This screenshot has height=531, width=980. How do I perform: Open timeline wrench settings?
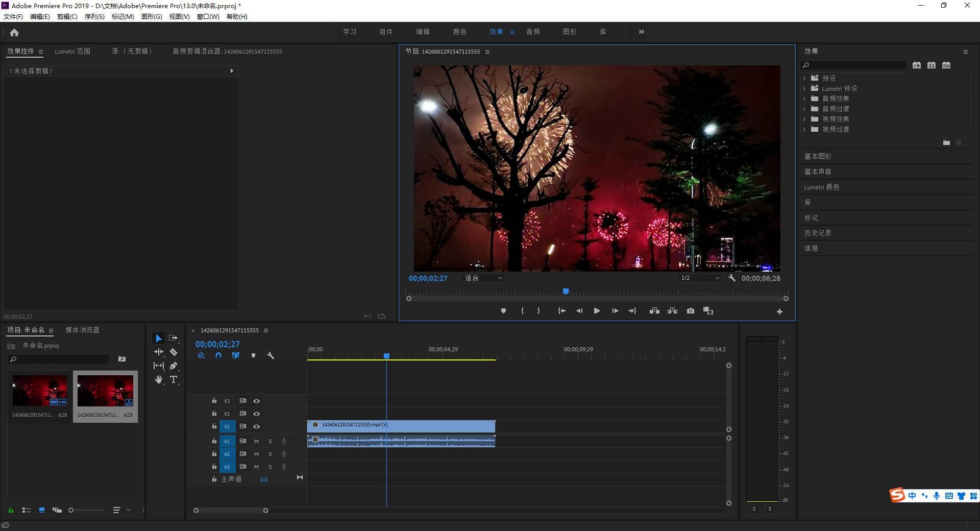tap(271, 355)
